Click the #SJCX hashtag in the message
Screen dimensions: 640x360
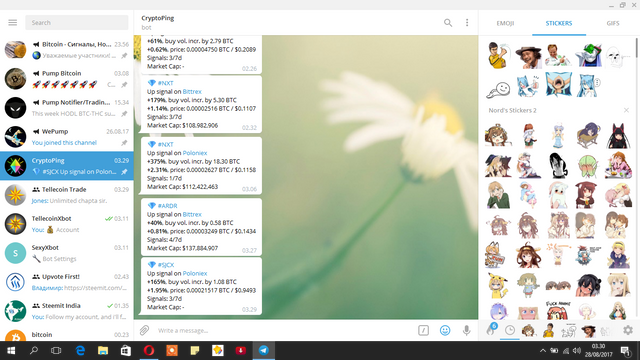coord(166,264)
